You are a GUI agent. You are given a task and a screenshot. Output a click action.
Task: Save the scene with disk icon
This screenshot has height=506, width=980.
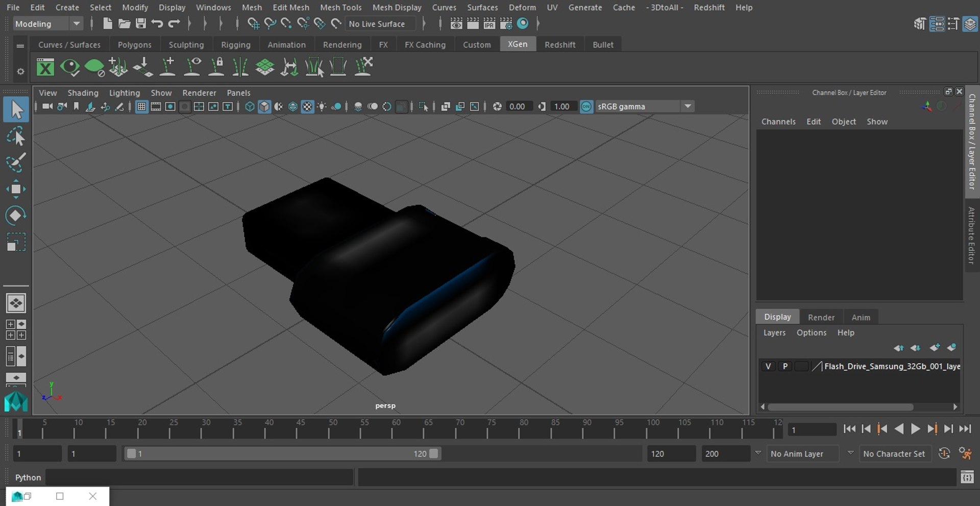point(140,23)
